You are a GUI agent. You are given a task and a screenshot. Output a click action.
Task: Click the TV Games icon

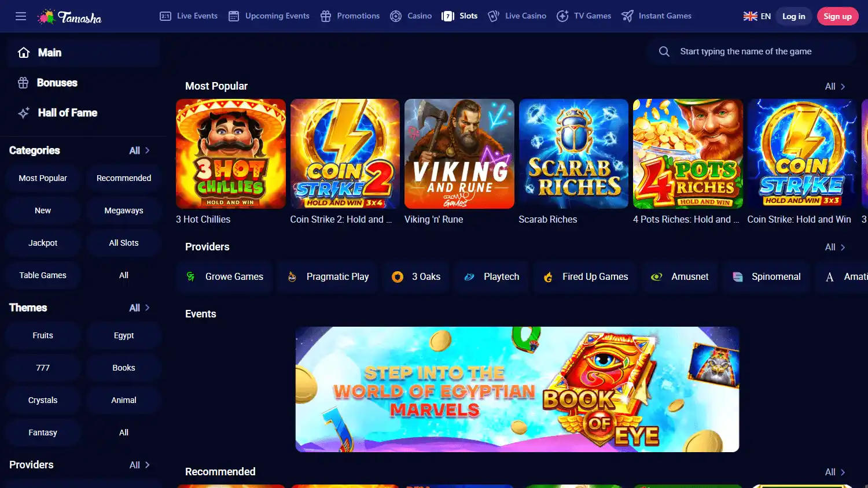click(x=562, y=16)
